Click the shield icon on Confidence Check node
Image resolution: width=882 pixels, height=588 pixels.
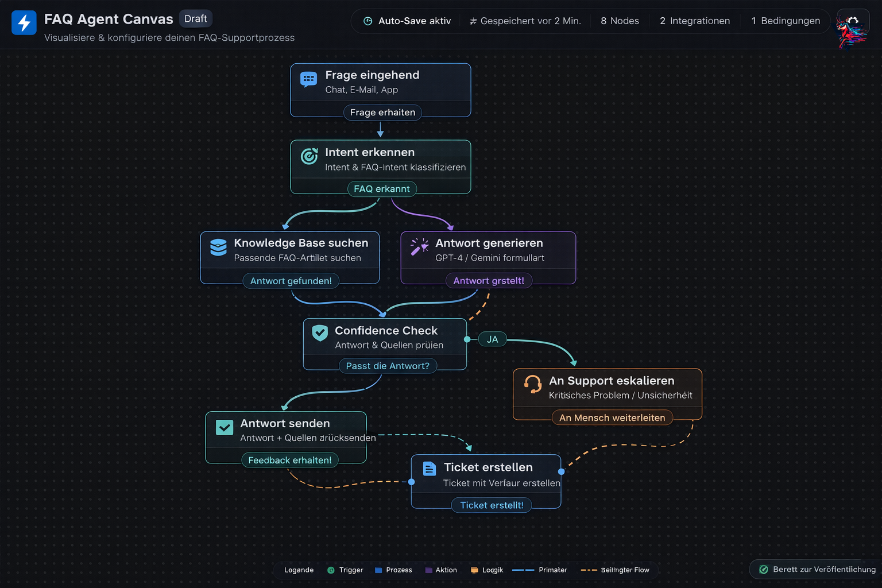click(320, 332)
